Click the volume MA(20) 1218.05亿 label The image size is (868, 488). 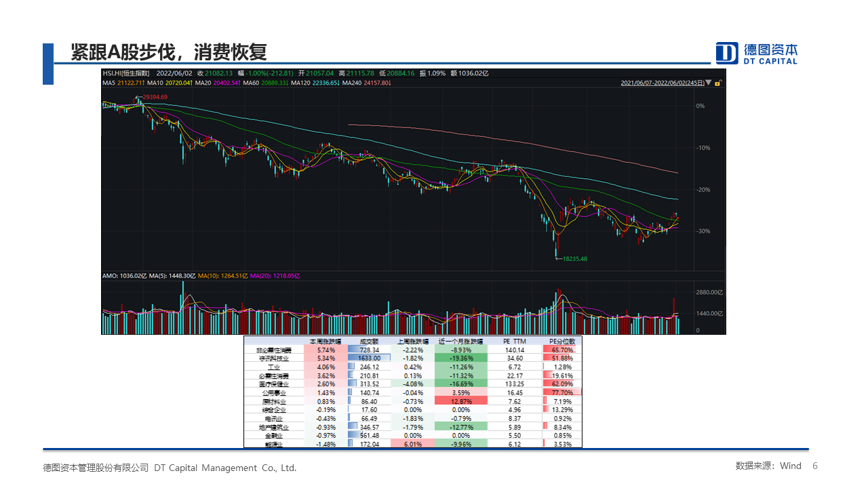(x=276, y=277)
